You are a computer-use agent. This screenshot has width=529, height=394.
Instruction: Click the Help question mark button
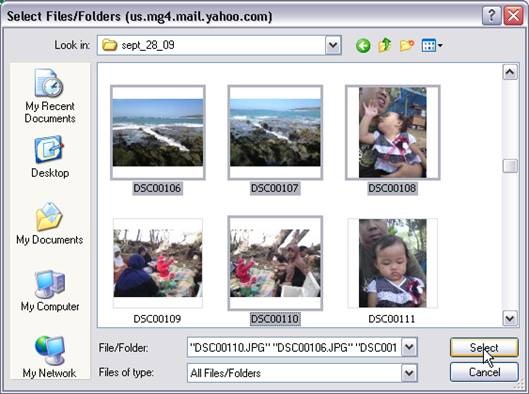point(491,16)
